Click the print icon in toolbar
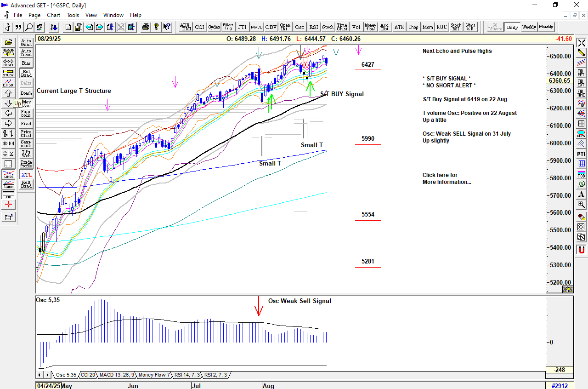This screenshot has height=389, width=588. 146,27
